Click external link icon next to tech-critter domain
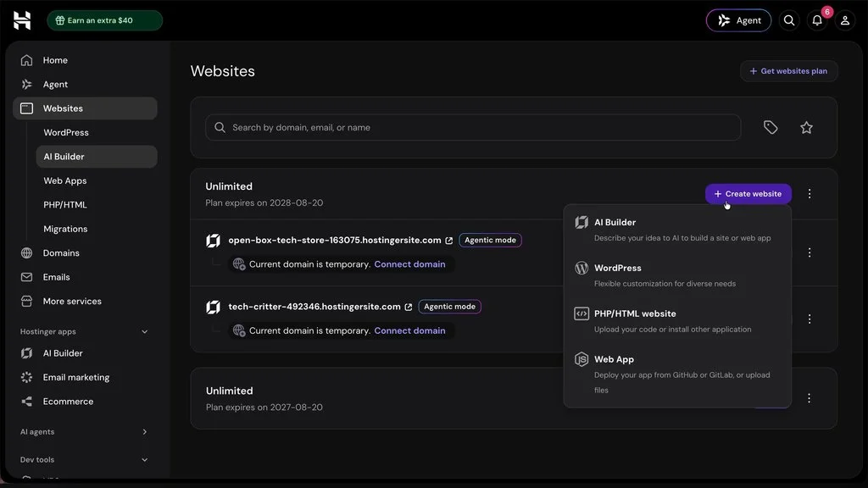The image size is (868, 488). [x=409, y=307]
